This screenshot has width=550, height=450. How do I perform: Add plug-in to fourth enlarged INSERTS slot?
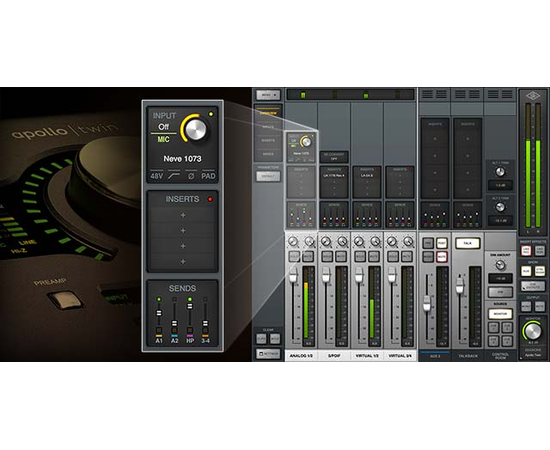pos(182,261)
